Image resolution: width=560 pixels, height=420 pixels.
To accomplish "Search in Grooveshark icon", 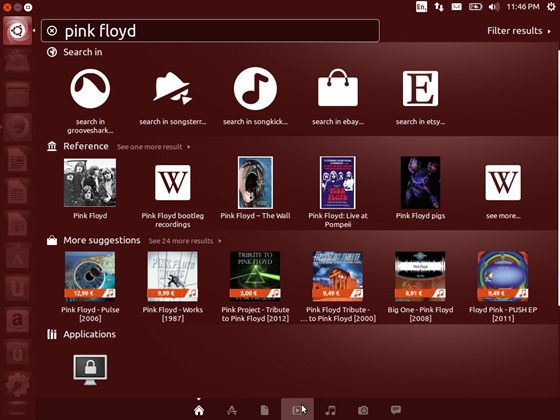I will 90,89.
